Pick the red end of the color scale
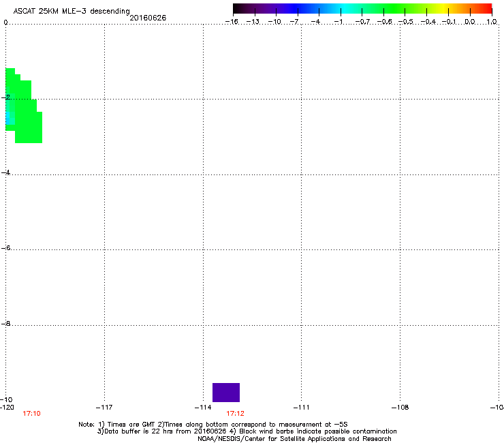Viewport: 504px width, 443px height. [x=486, y=9]
